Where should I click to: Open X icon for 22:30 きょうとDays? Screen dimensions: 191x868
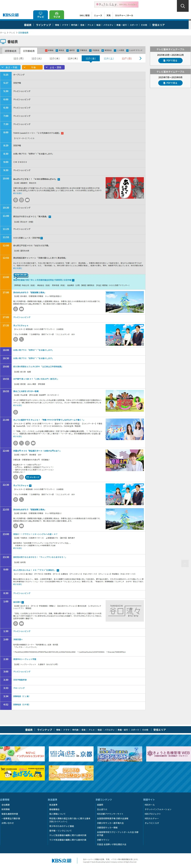[21, 500]
